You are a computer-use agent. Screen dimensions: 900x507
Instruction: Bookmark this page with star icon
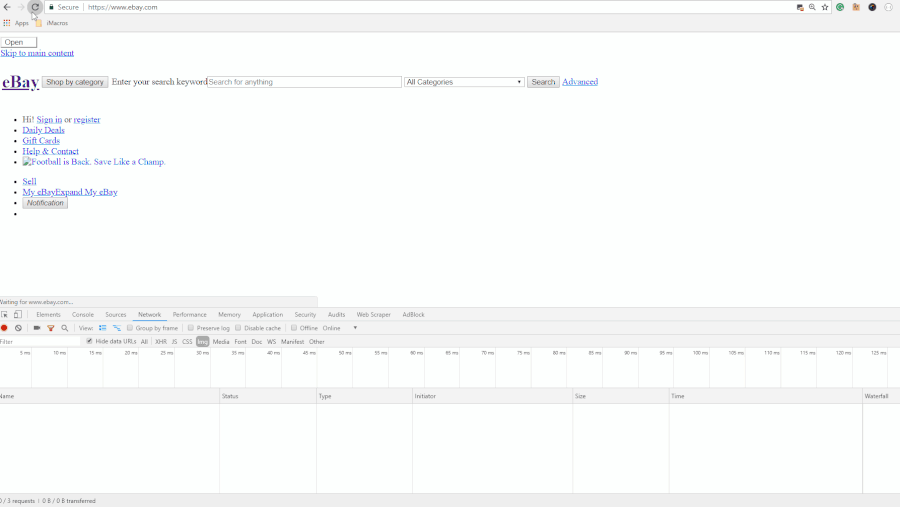(x=825, y=7)
